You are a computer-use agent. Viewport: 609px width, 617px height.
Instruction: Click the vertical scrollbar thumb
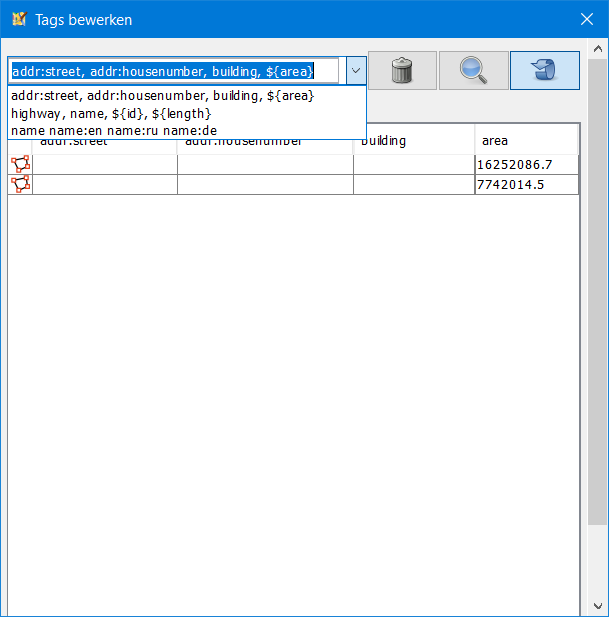[598, 292]
